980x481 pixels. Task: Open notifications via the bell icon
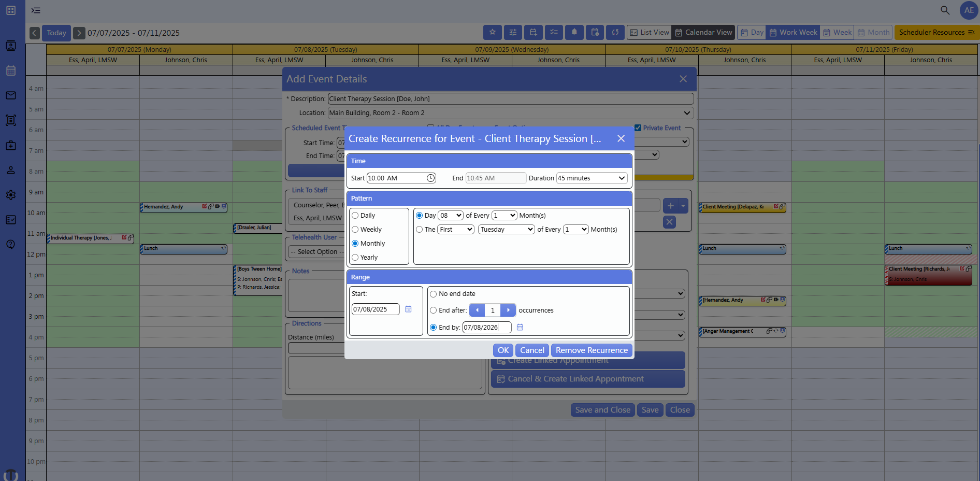[x=574, y=32]
